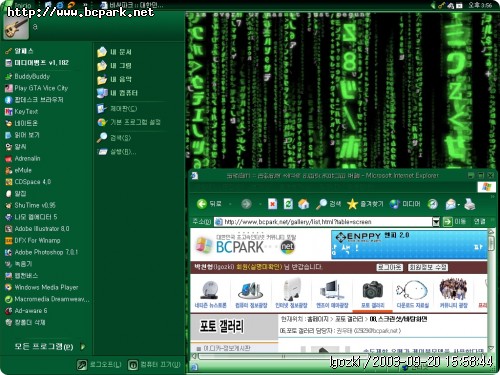The image size is (500, 375).
Task: Open Favorites (즐겨찾기) star in IE toolbar
Action: pos(365,204)
